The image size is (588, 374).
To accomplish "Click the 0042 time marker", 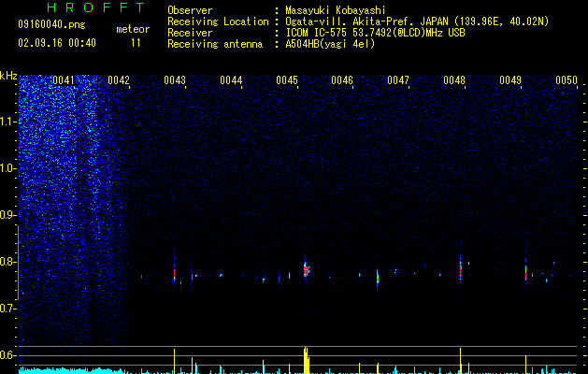I will pyautogui.click(x=119, y=80).
